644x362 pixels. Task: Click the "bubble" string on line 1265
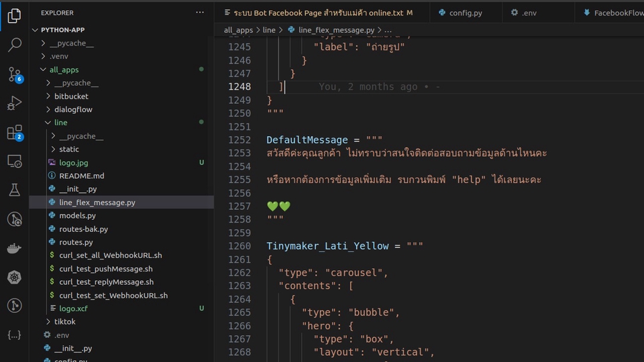tap(371, 312)
